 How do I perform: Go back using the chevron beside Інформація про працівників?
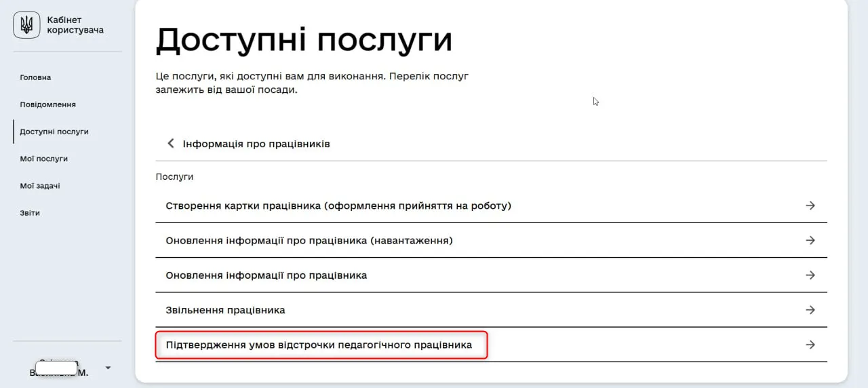(171, 144)
